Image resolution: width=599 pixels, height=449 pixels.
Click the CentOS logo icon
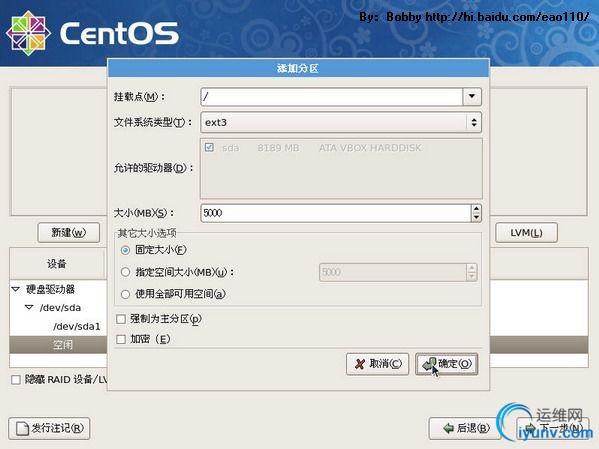point(28,33)
